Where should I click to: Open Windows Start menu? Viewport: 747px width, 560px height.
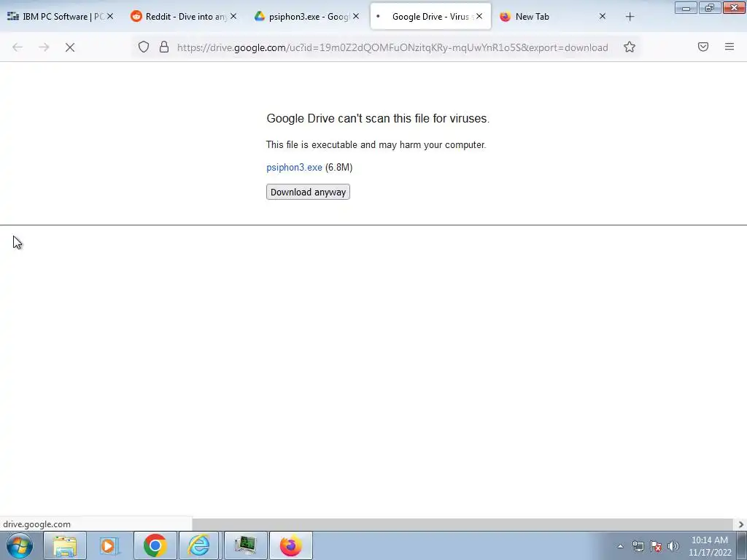click(20, 545)
